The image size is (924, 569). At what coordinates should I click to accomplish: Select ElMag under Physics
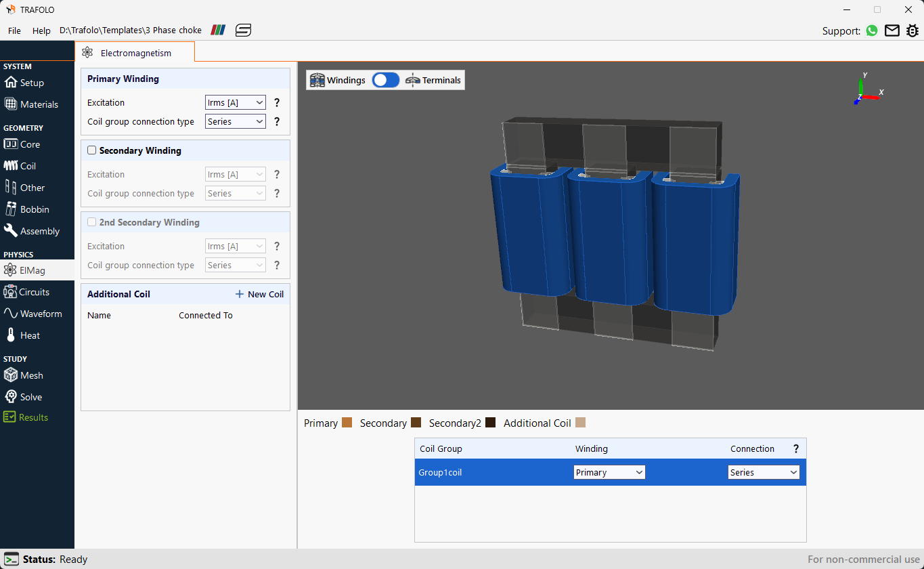click(37, 270)
